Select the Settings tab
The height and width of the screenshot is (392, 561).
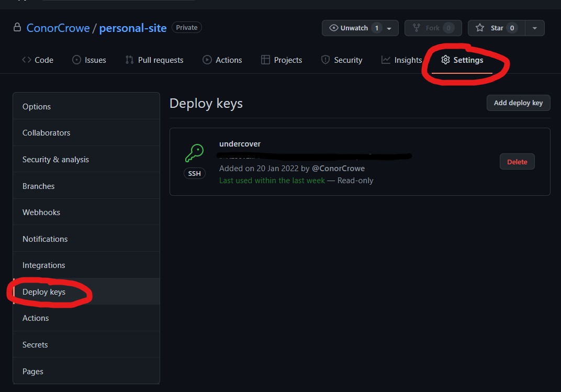point(462,60)
